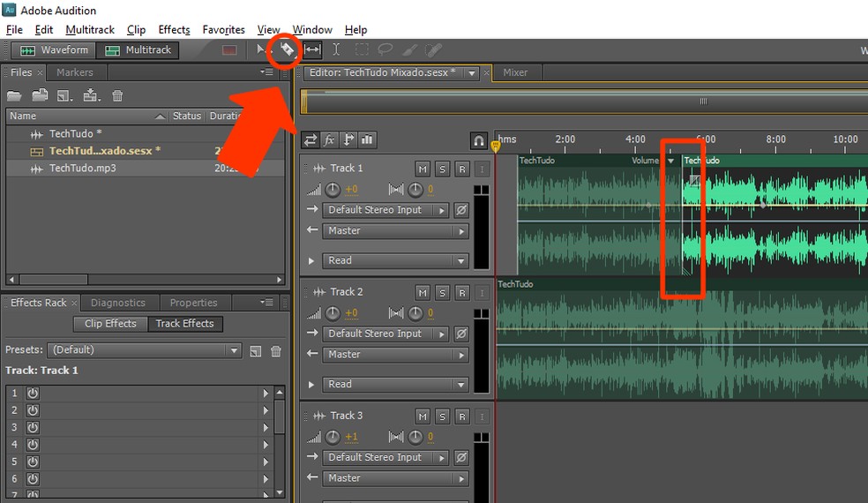Switch to the Mixer tab

click(x=515, y=72)
